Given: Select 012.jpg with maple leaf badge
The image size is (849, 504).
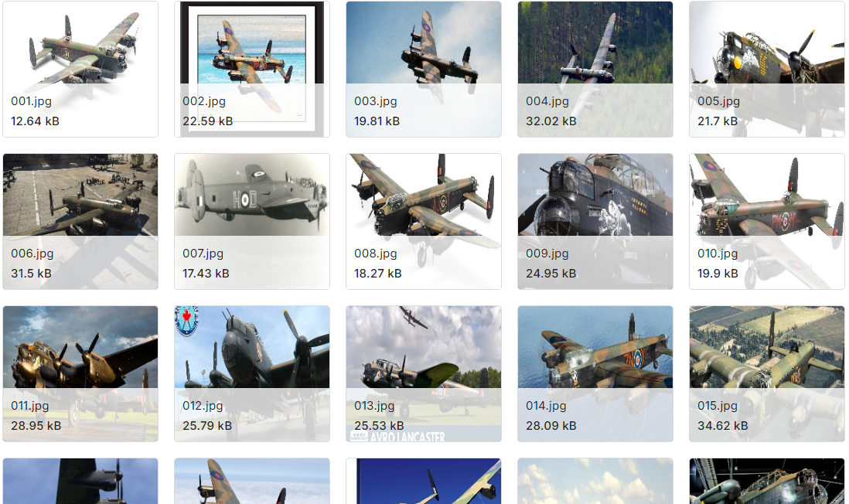Looking at the screenshot, I should 252,373.
